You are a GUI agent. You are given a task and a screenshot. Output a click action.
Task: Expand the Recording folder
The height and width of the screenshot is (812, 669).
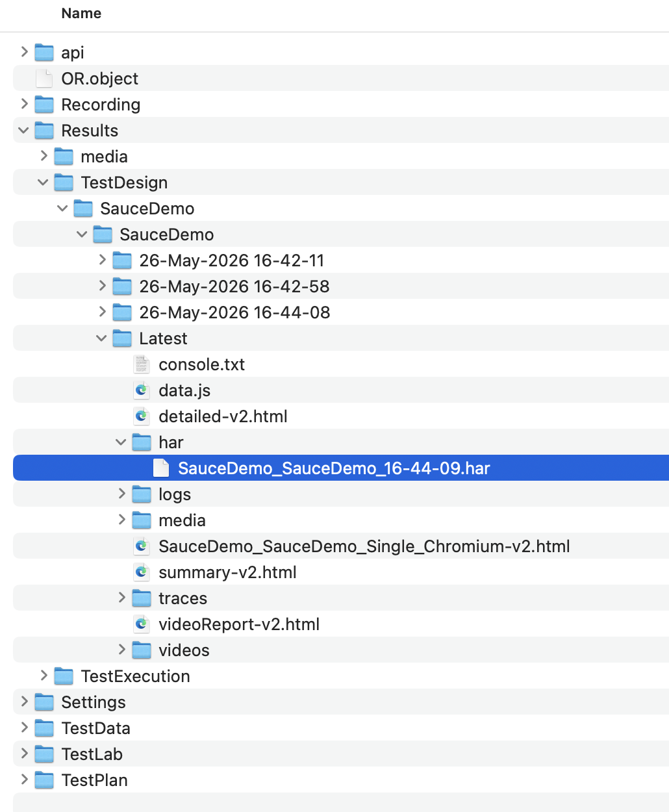[x=24, y=103]
